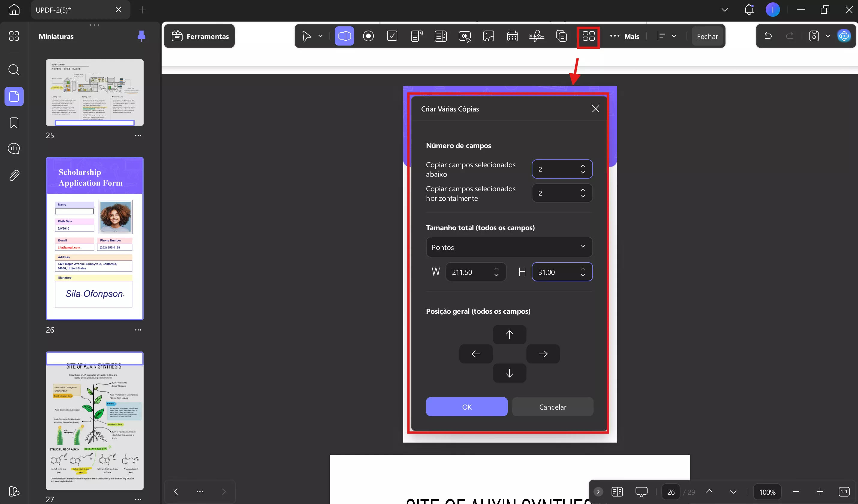
Task: Confirm with the OK button
Action: click(x=466, y=407)
